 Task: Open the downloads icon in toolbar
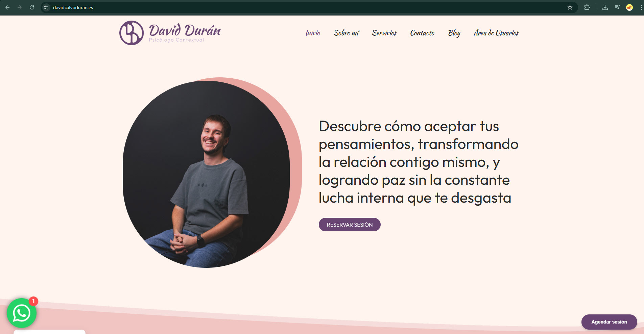(605, 7)
